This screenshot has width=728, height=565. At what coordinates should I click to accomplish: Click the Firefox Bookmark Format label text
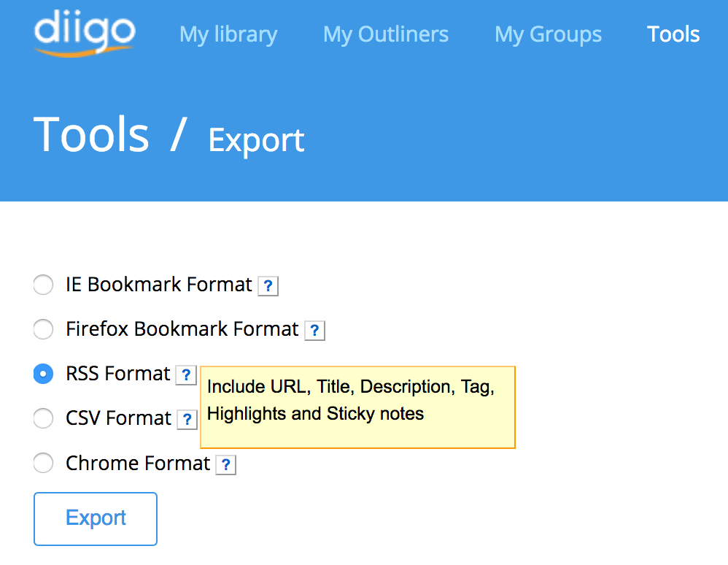182,329
